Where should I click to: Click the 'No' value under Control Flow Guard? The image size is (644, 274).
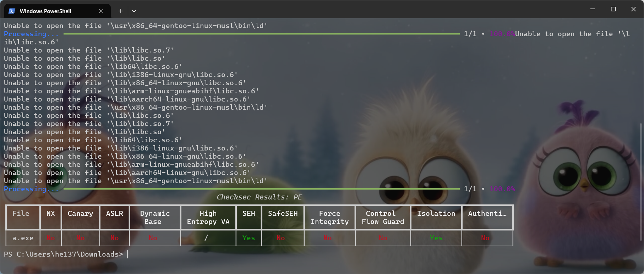(x=383, y=238)
